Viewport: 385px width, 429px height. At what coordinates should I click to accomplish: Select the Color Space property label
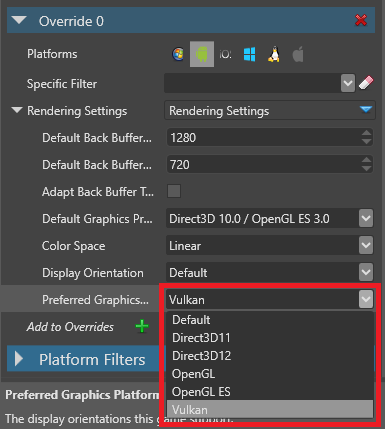[x=73, y=246]
